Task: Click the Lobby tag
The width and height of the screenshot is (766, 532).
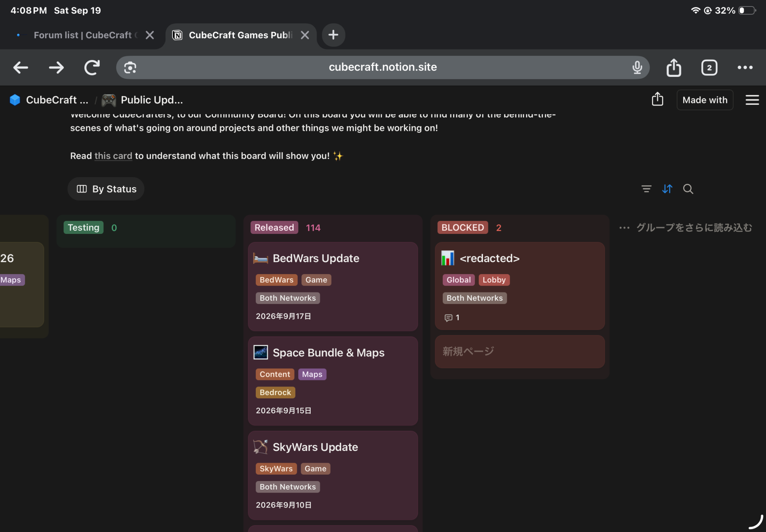Action: (494, 280)
